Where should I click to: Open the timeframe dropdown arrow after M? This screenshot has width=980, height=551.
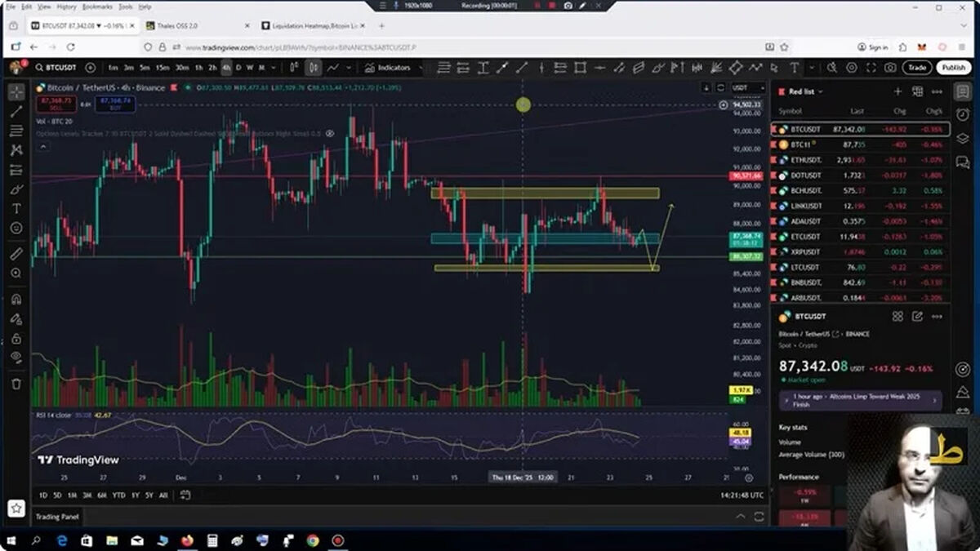pyautogui.click(x=274, y=68)
